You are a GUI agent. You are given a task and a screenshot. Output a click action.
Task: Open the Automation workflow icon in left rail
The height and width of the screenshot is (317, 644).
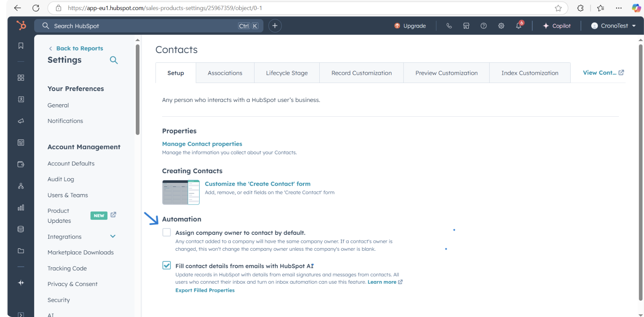(x=21, y=186)
